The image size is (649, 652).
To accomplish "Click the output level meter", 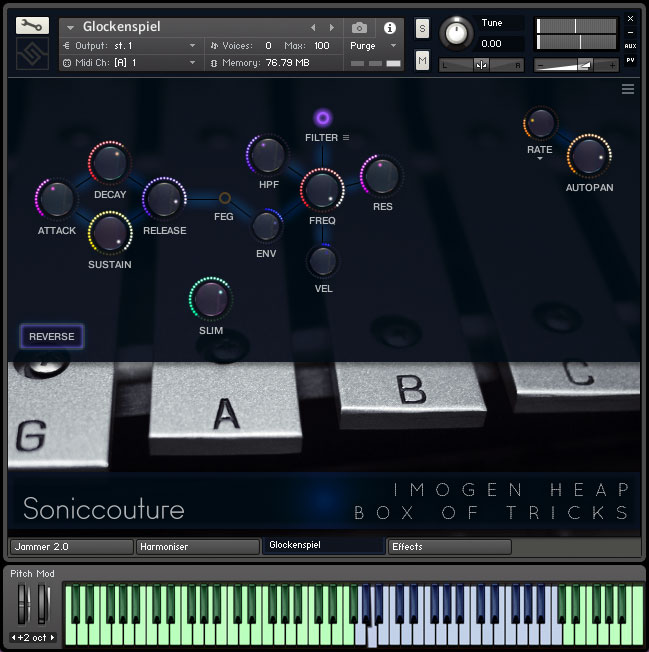I will click(576, 34).
